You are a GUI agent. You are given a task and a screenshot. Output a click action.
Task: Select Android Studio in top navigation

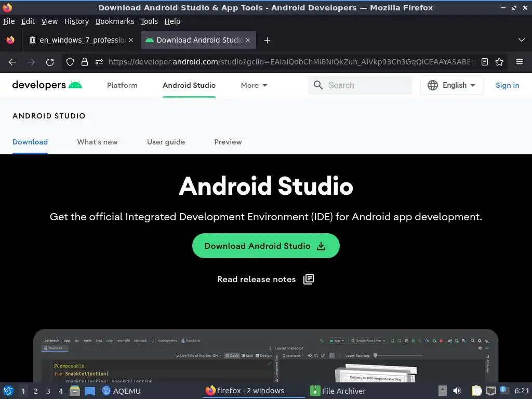(x=189, y=85)
